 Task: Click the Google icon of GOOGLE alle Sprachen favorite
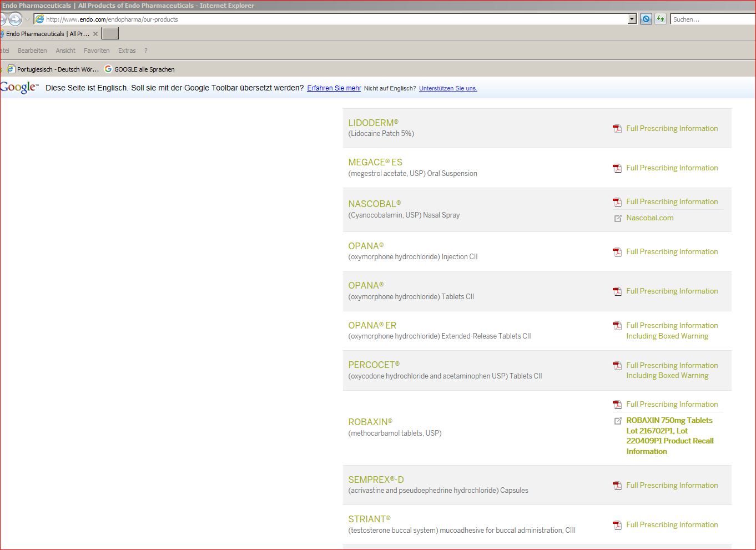coord(108,69)
